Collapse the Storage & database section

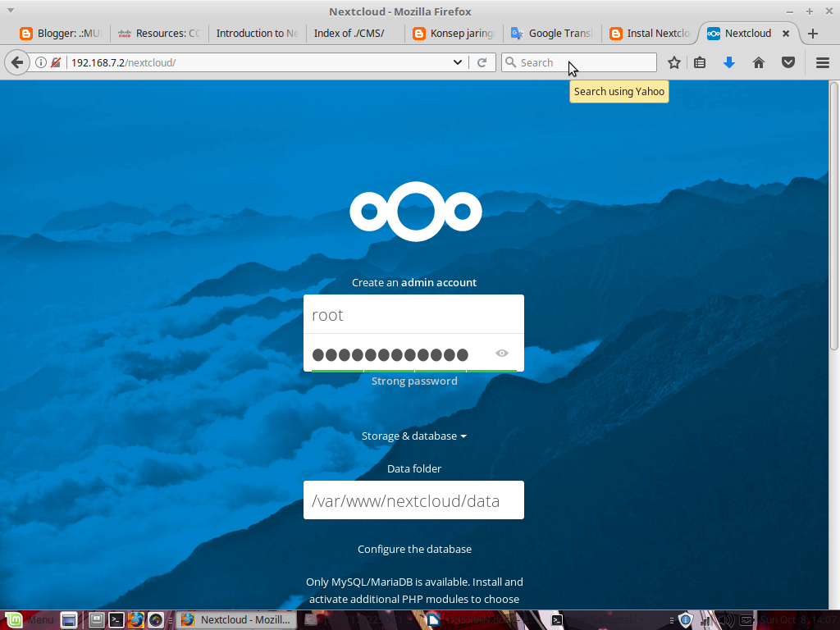[x=414, y=436]
